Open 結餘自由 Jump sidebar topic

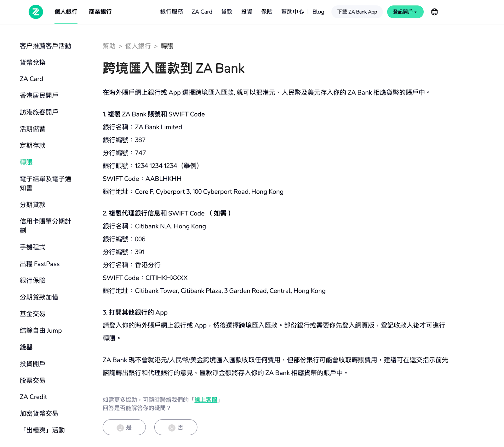tap(41, 330)
